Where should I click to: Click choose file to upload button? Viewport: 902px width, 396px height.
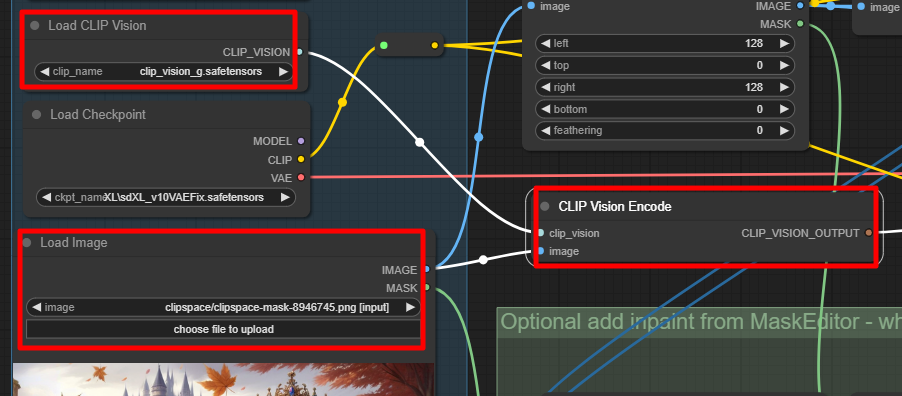click(223, 329)
